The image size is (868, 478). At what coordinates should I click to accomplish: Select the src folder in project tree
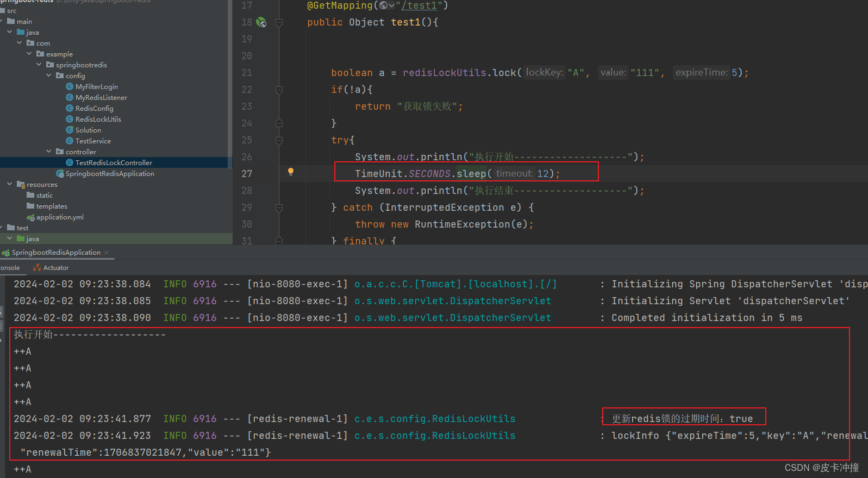coord(11,11)
